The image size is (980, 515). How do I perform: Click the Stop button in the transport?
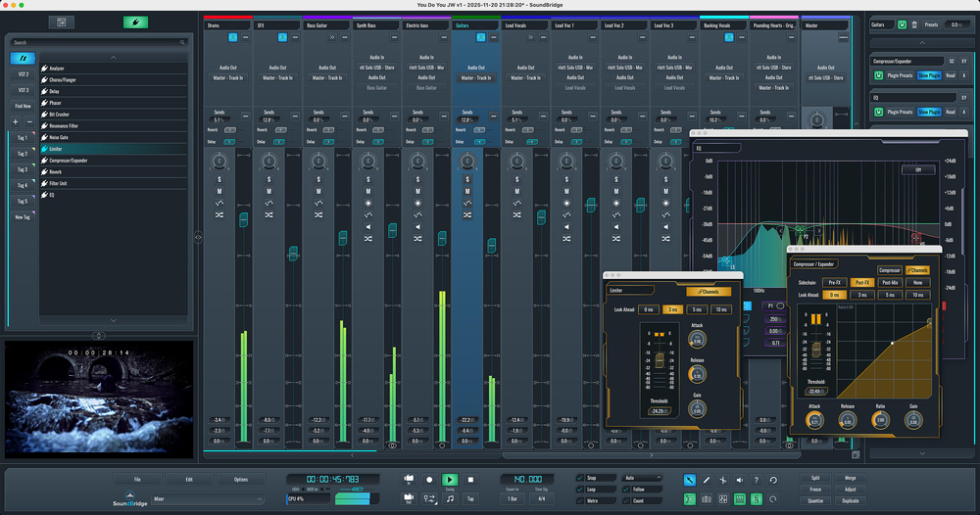click(470, 480)
